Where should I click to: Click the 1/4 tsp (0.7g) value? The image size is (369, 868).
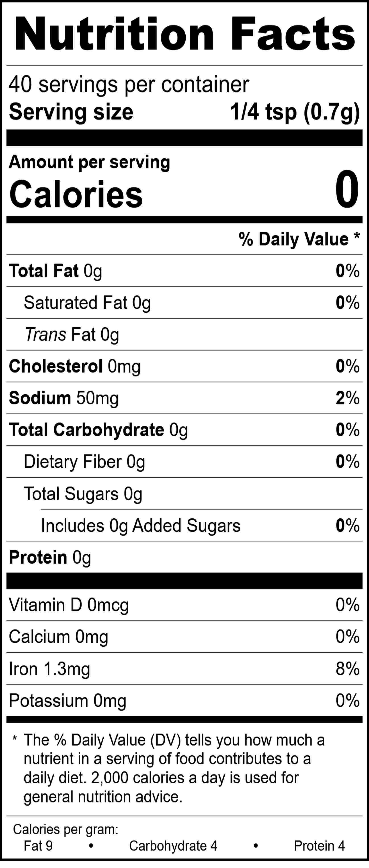tap(295, 112)
